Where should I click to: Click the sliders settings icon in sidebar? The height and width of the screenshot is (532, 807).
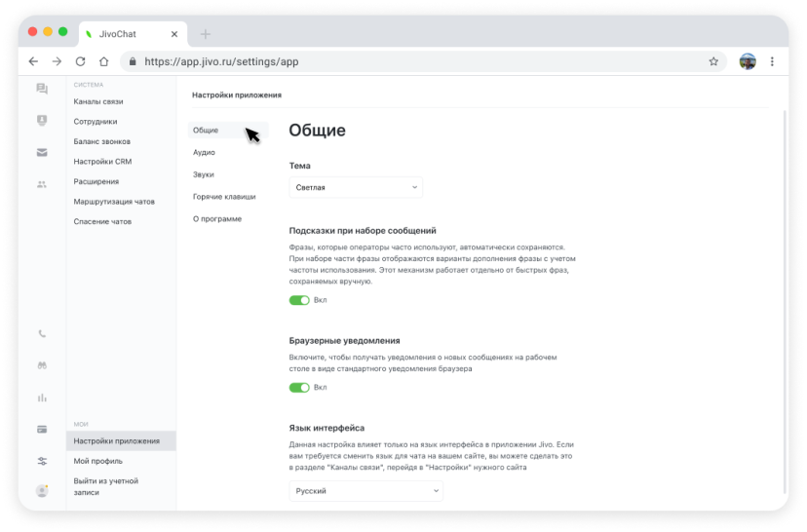coord(42,461)
